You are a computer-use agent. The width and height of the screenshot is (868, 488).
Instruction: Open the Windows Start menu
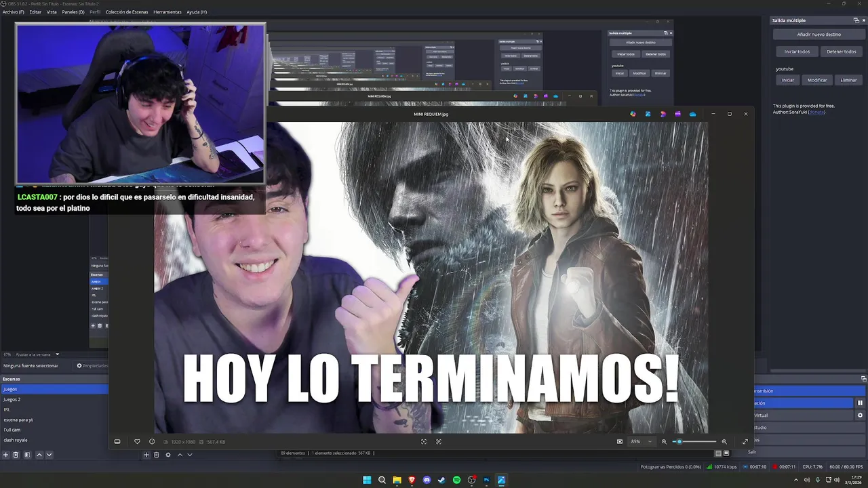[367, 480]
